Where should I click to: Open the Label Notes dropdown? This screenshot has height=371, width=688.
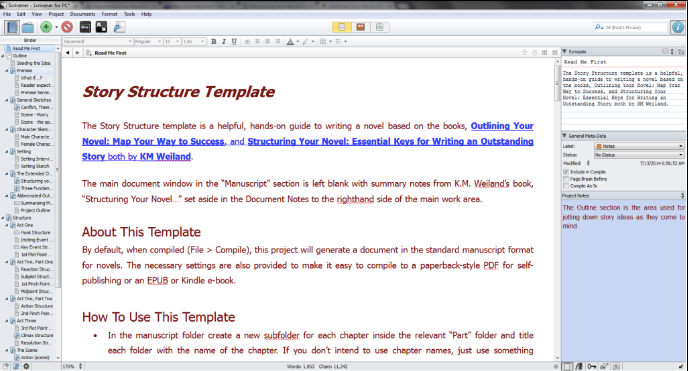pyautogui.click(x=639, y=146)
